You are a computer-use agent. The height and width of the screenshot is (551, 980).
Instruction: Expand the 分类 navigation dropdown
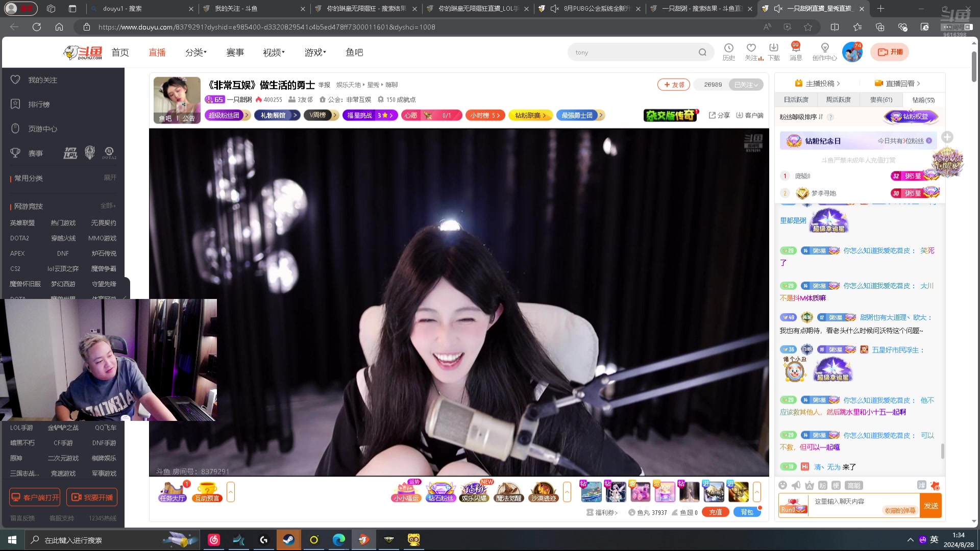click(x=196, y=53)
